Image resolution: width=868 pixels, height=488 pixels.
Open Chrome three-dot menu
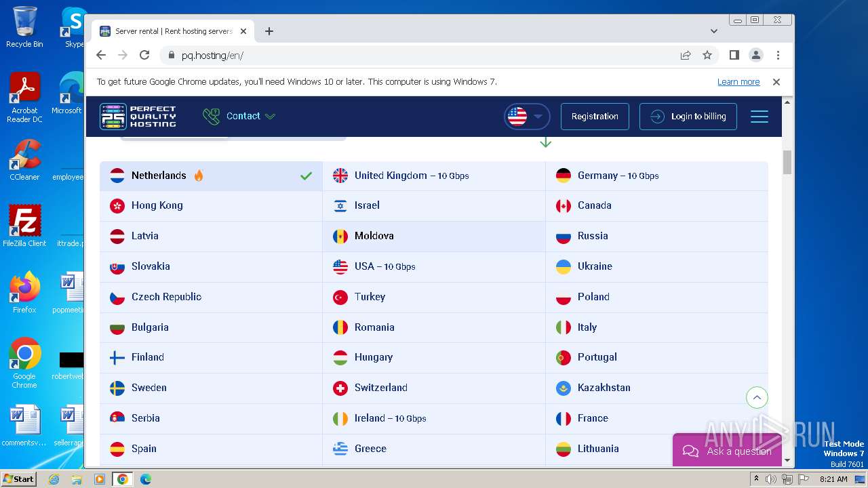pos(778,56)
